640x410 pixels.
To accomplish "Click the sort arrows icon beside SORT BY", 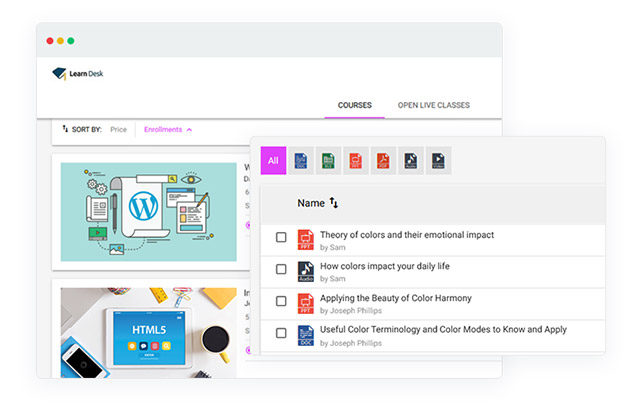I will (65, 129).
